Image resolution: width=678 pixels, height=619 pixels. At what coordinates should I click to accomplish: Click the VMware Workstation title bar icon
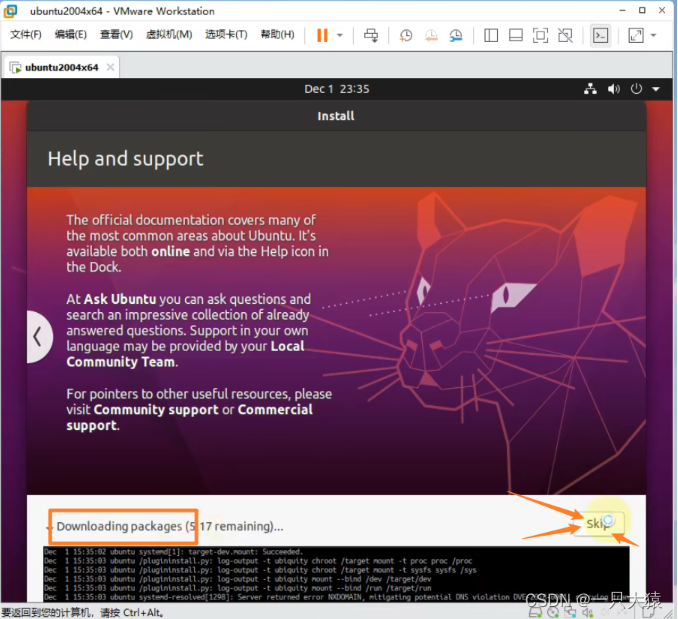pos(10,11)
